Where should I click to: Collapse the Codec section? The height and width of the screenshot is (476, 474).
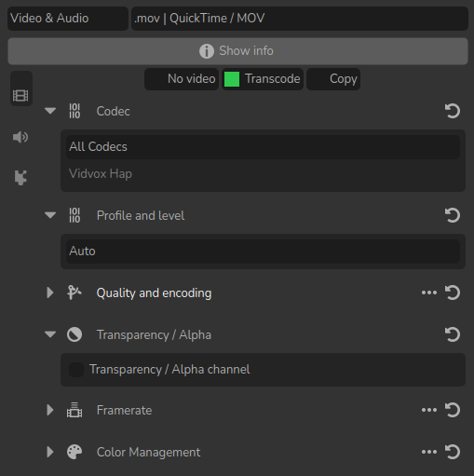[50, 111]
